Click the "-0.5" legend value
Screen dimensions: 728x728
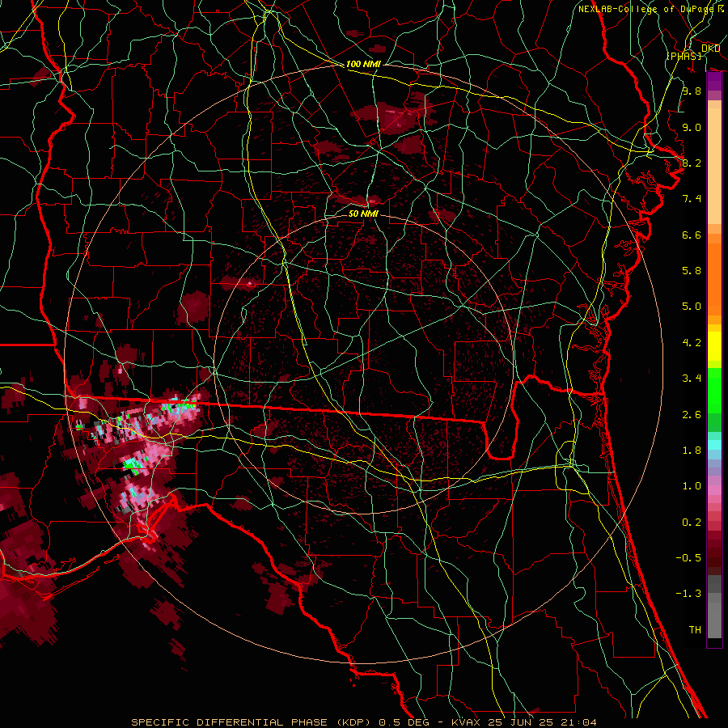point(688,558)
